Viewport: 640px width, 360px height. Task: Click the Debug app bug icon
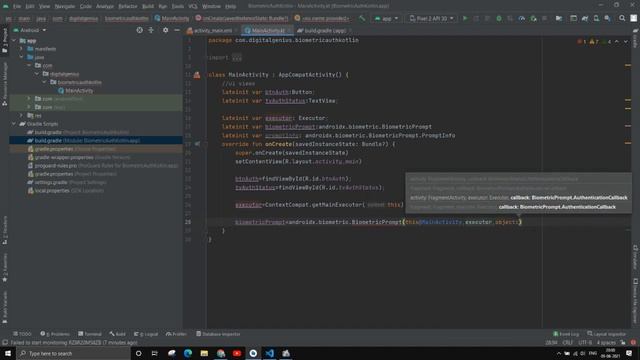(499, 18)
